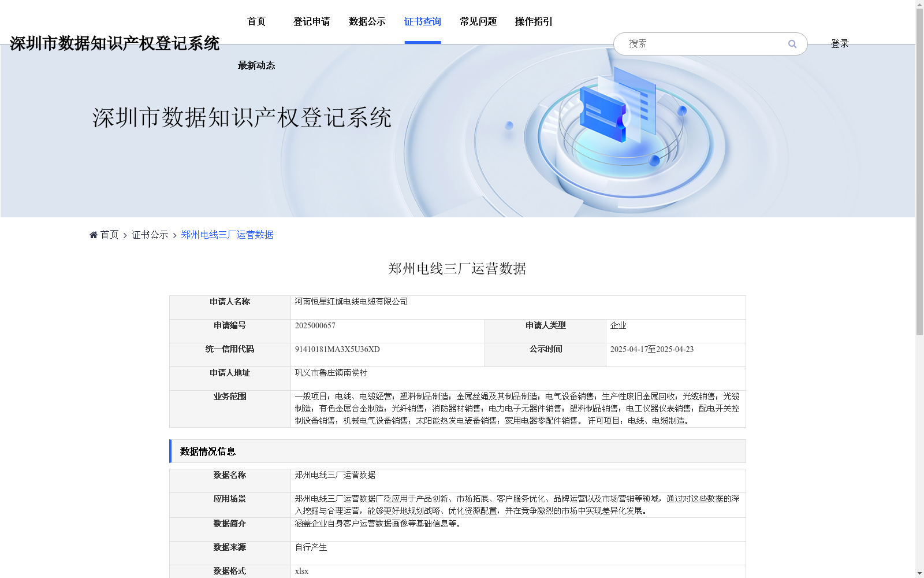Click the 首页 text in the breadcrumb
The image size is (924, 578).
coord(109,235)
